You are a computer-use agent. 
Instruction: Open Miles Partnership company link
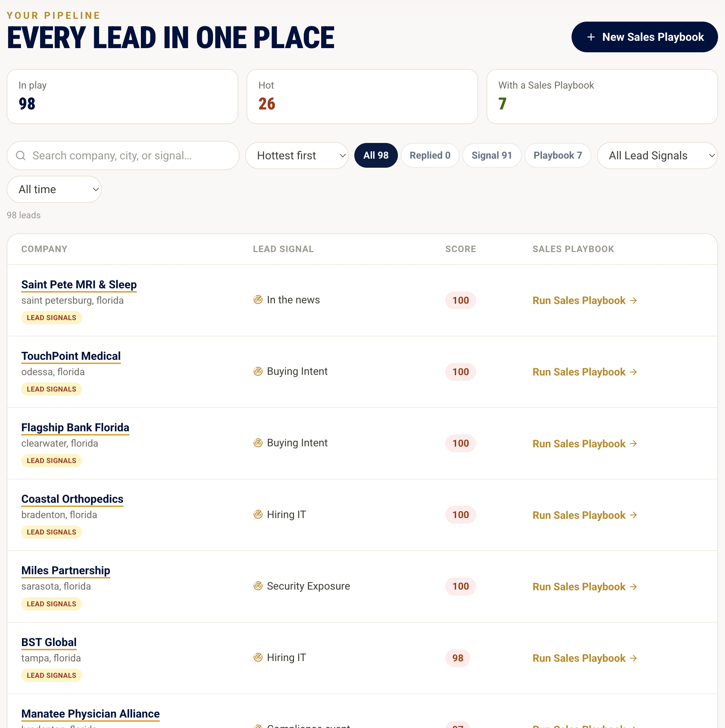[66, 570]
